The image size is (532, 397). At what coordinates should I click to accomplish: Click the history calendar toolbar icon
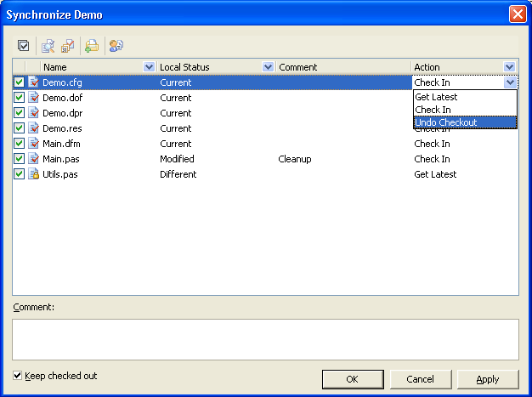click(67, 46)
